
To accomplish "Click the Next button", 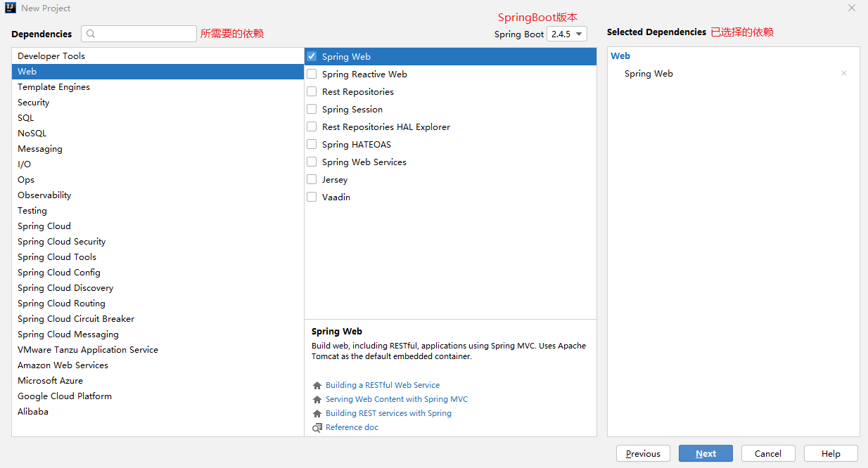I will (706, 453).
